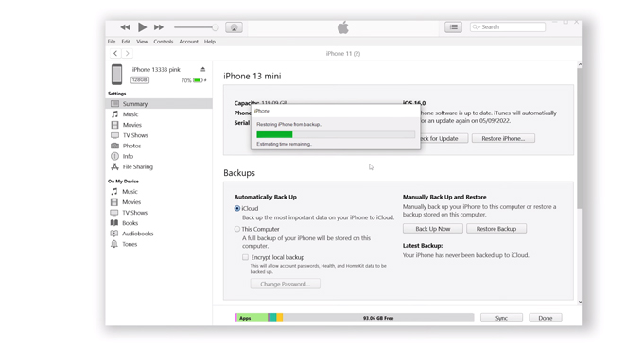Viewport: 643px width, 364px height.
Task: Open the File menu
Action: [x=112, y=42]
